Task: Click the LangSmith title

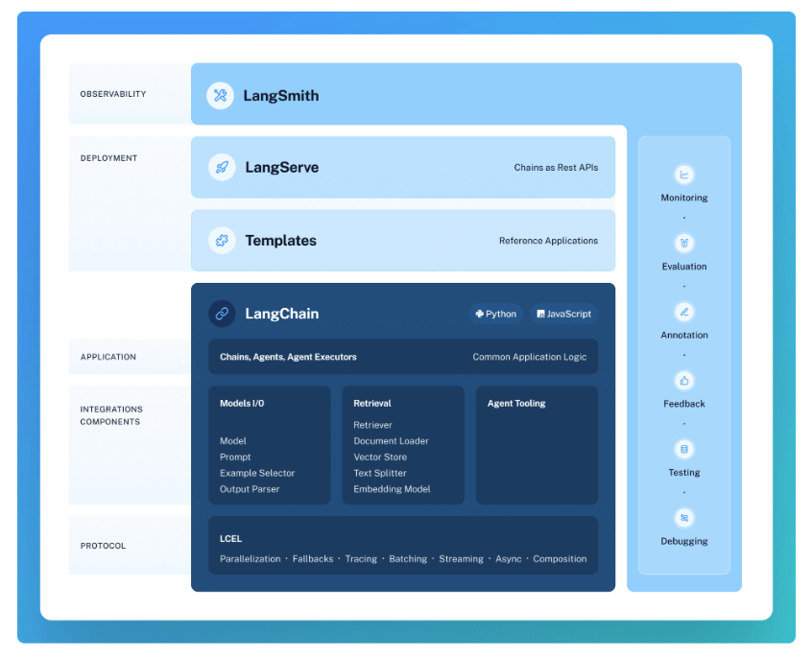Action: point(281,96)
